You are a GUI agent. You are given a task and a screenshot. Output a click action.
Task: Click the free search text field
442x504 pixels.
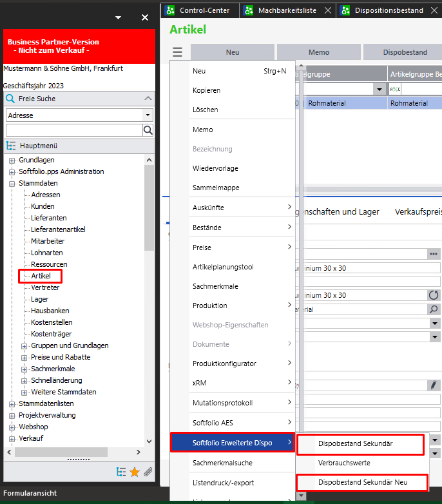[x=73, y=130]
